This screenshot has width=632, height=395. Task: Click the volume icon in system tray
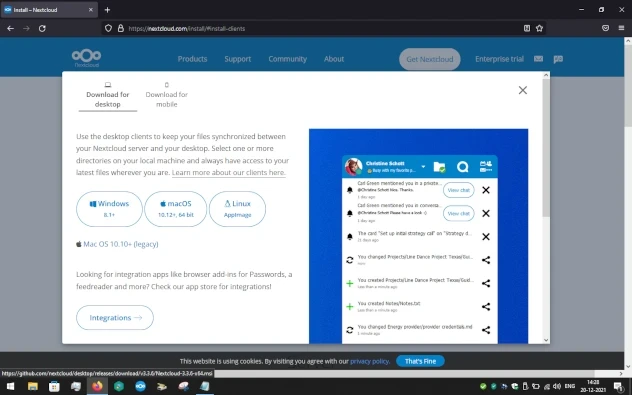pyautogui.click(x=557, y=387)
